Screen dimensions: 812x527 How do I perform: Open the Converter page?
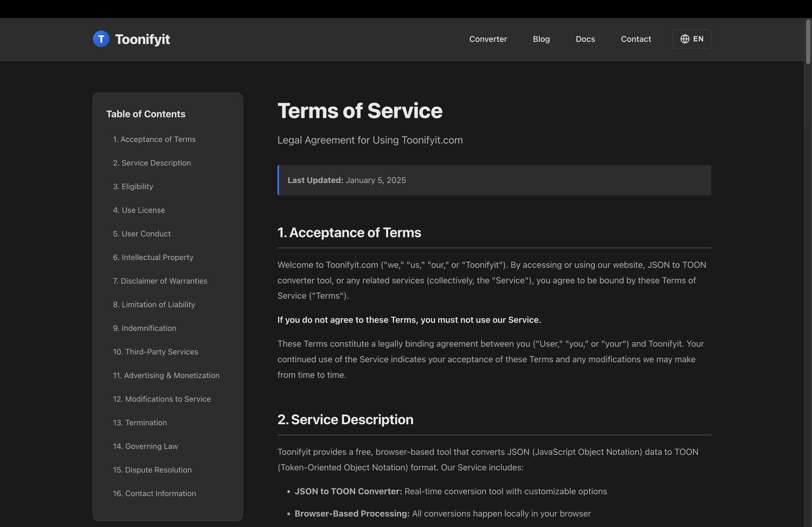488,39
